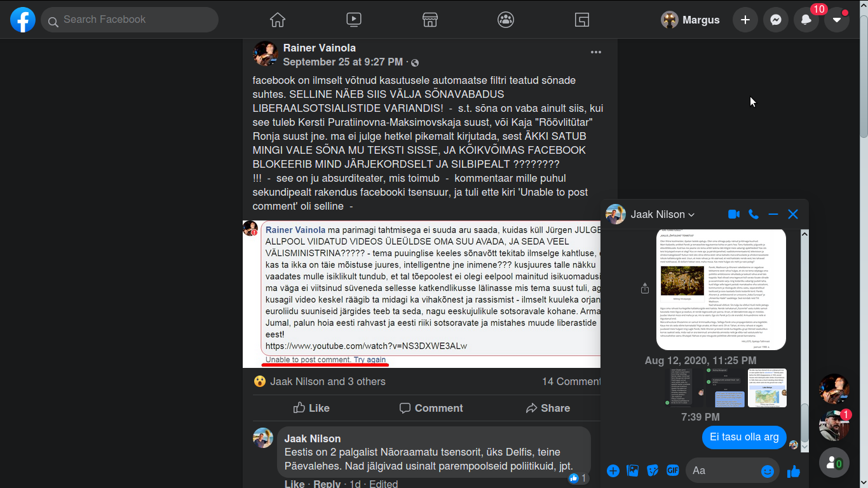868x488 pixels.
Task: Show the 14 comments list
Action: 571,381
